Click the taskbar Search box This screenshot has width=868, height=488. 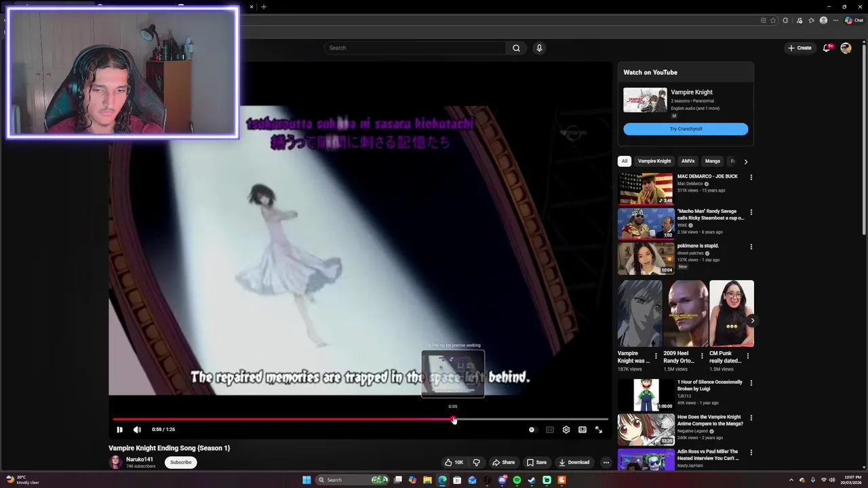[353, 480]
